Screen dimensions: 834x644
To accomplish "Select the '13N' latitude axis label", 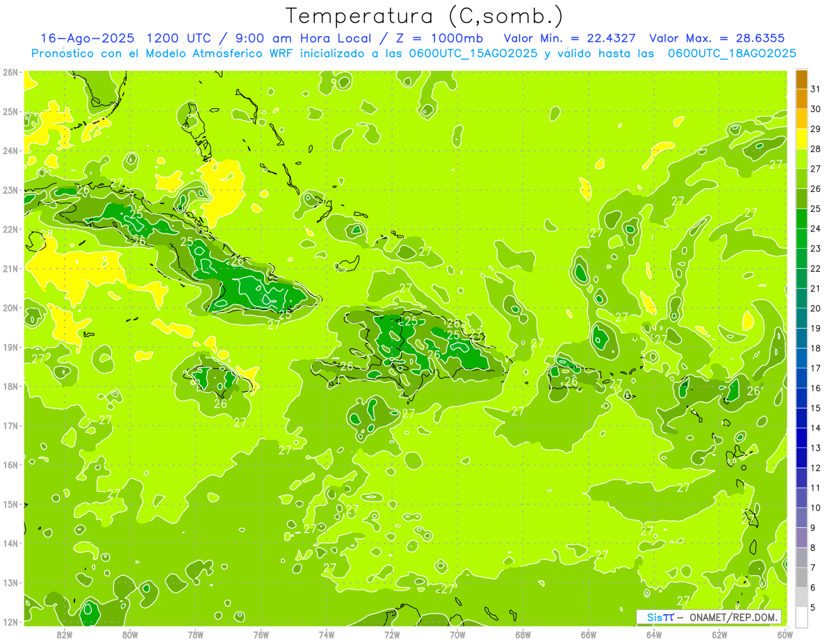I will (x=10, y=582).
